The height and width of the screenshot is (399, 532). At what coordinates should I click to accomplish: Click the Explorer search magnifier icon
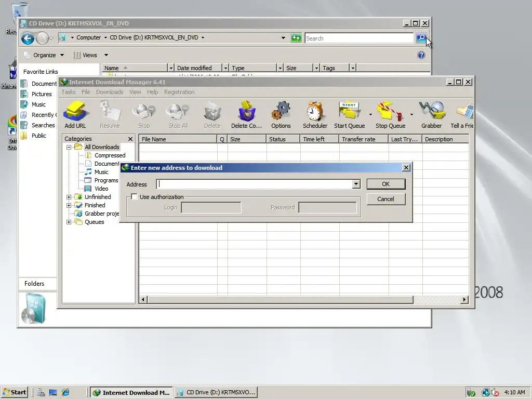click(421, 38)
